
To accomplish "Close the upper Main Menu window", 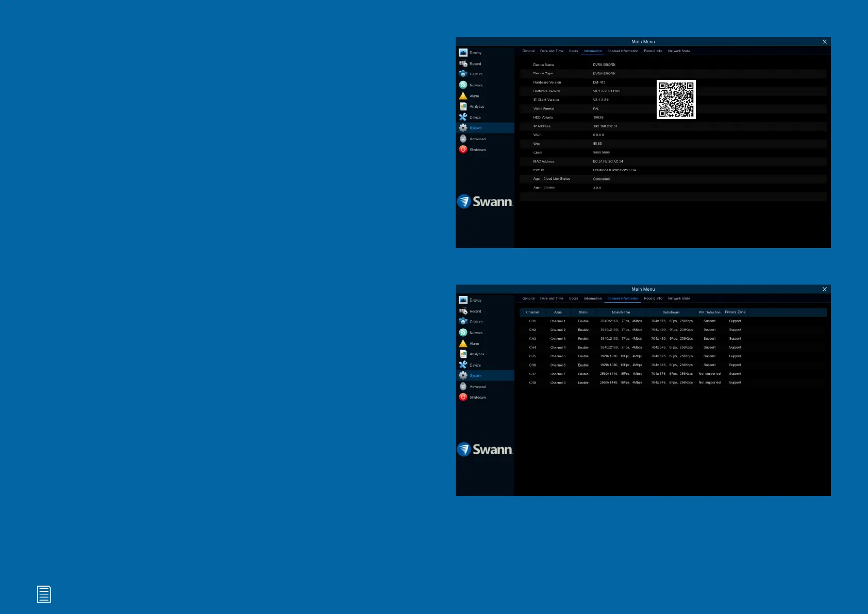I will (824, 42).
